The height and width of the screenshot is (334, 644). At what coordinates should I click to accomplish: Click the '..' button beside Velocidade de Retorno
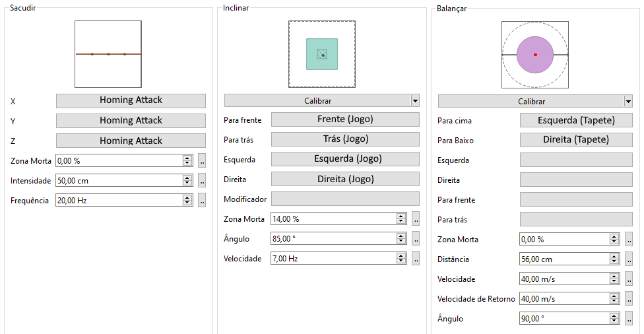[629, 298]
